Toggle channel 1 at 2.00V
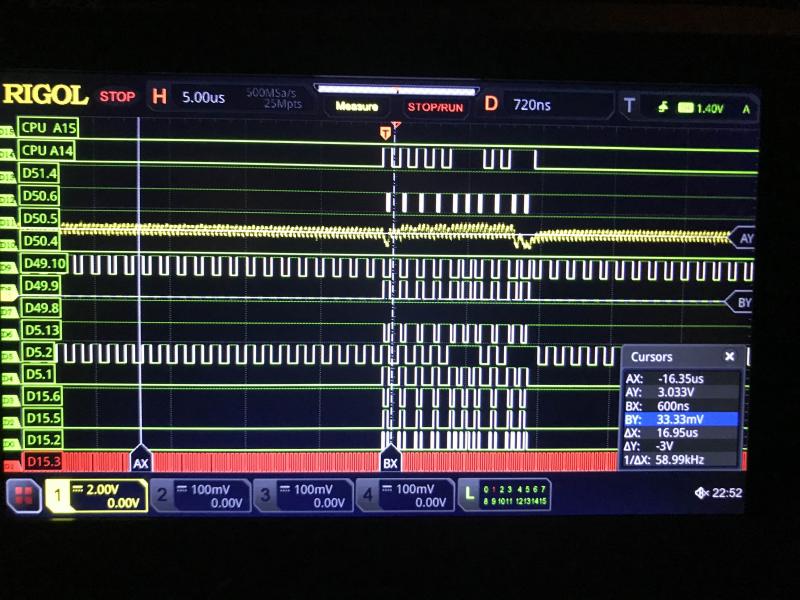The height and width of the screenshot is (600, 800). point(98,495)
